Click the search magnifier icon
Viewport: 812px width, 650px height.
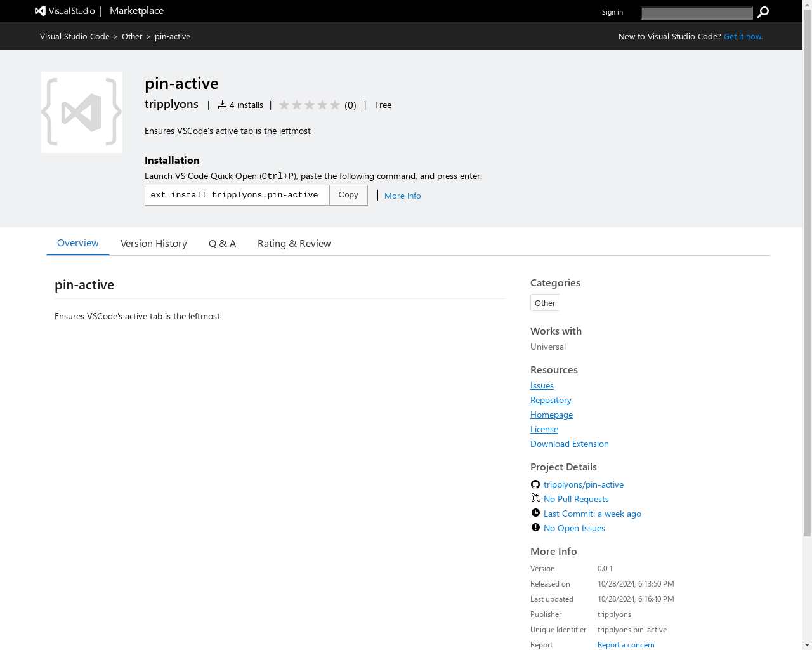coord(763,12)
